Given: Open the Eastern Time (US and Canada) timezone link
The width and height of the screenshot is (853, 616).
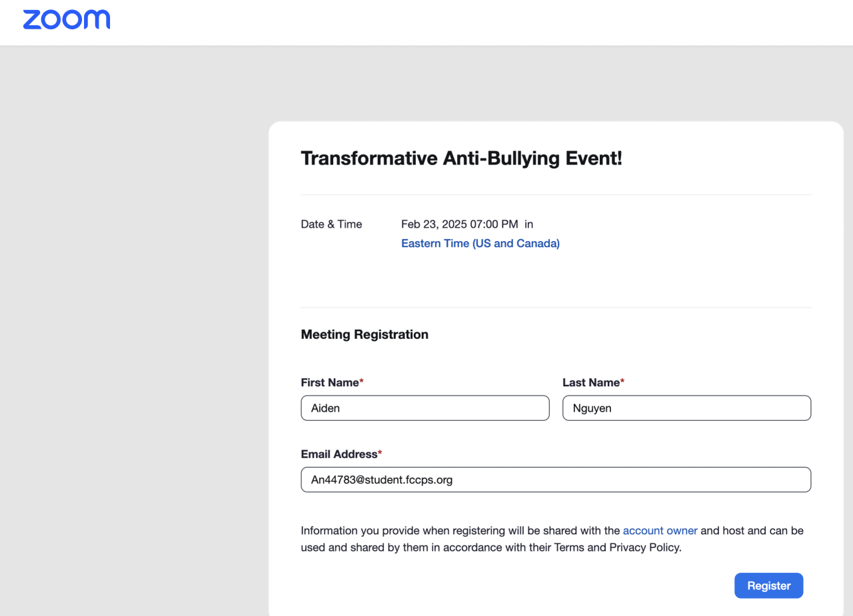Looking at the screenshot, I should (x=480, y=244).
